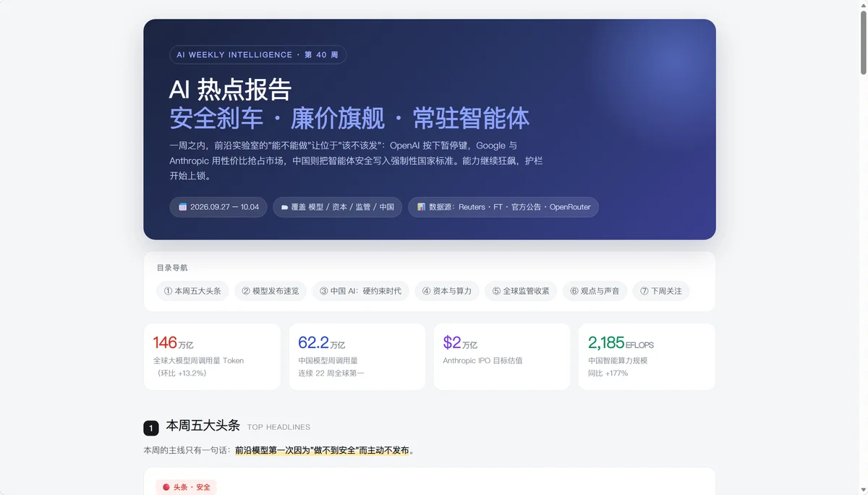Click the 全球大模型周调用量 Token label
This screenshot has width=868, height=495.
tap(198, 360)
